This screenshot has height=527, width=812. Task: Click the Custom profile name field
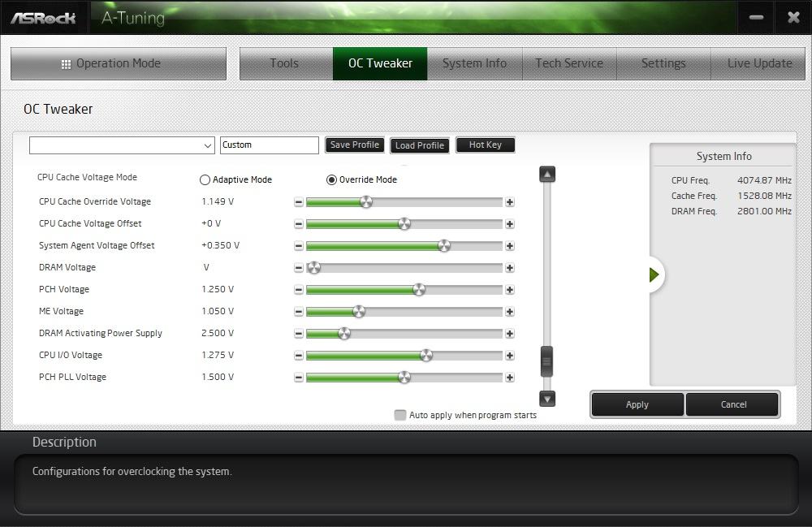[x=270, y=145]
